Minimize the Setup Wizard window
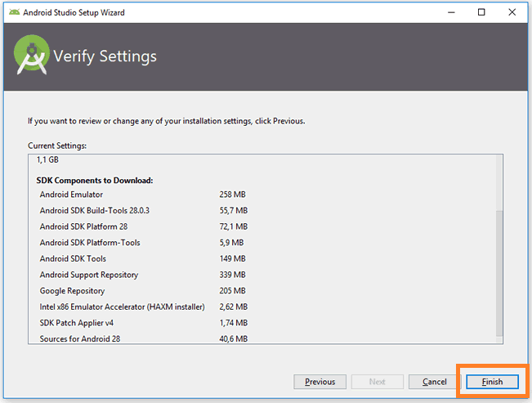This screenshot has width=532, height=403. (x=451, y=12)
